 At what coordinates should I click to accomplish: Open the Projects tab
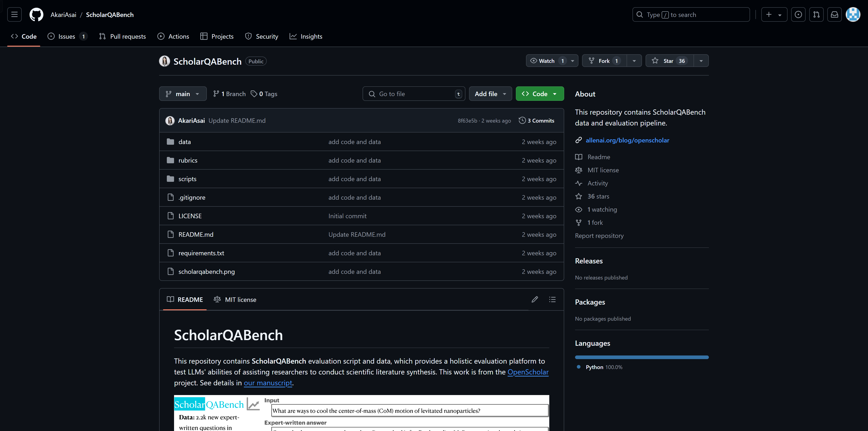(x=217, y=36)
